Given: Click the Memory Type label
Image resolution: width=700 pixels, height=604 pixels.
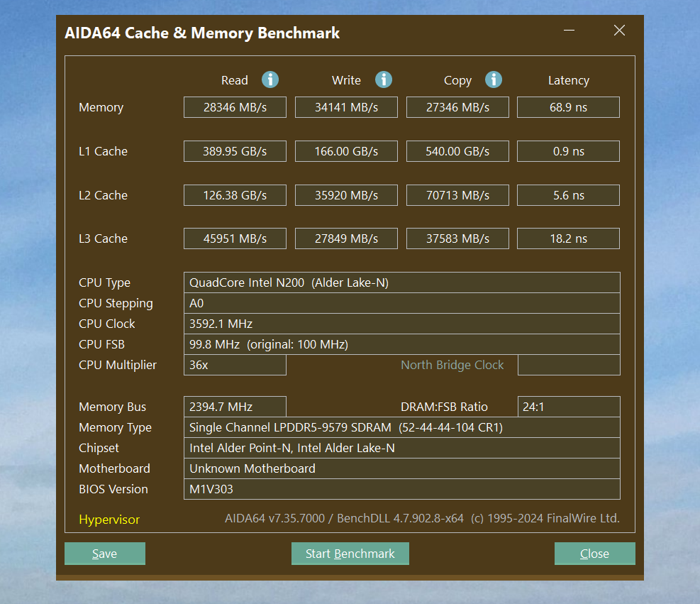Looking at the screenshot, I should (x=115, y=428).
